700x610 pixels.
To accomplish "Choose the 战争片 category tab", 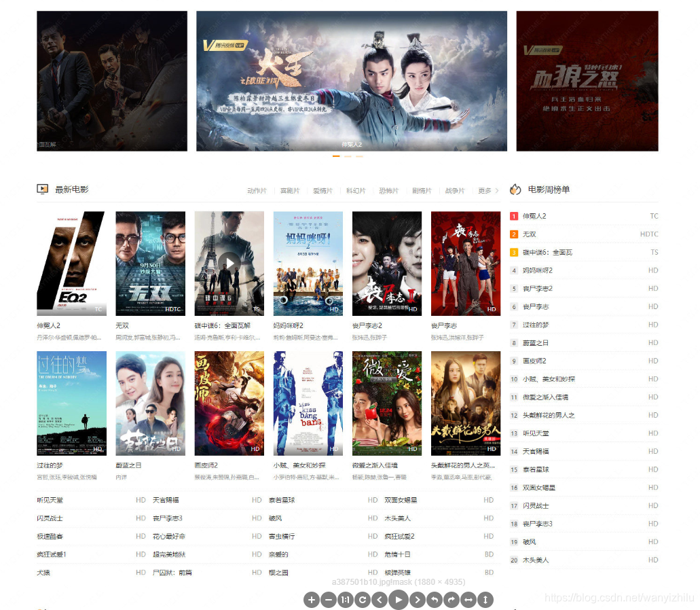I will [455, 191].
